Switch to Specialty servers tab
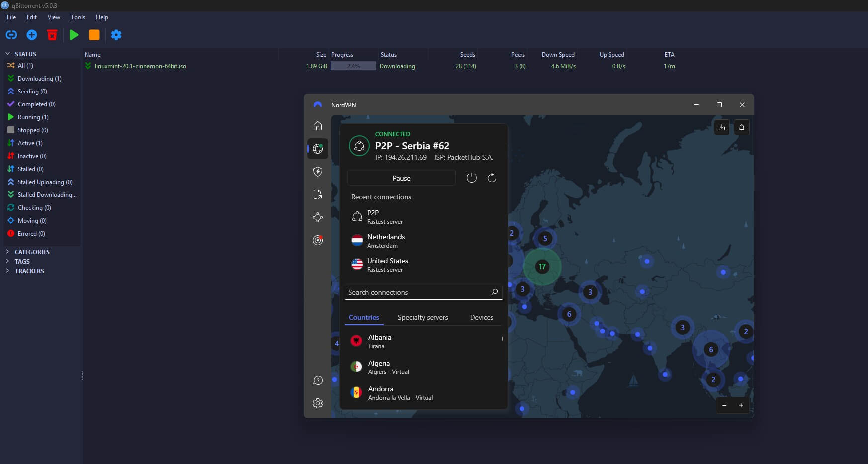Image resolution: width=868 pixels, height=464 pixels. click(423, 317)
